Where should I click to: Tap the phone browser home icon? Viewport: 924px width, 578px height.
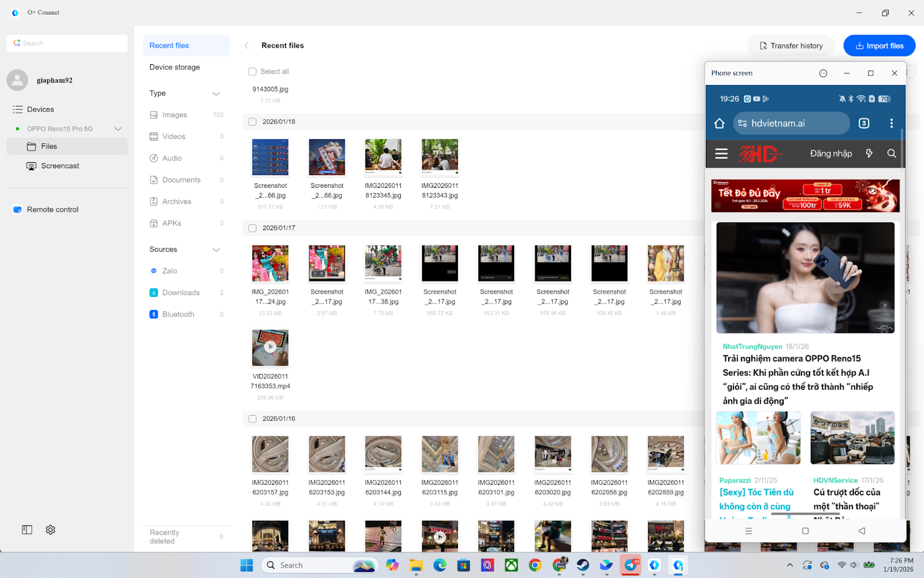719,123
